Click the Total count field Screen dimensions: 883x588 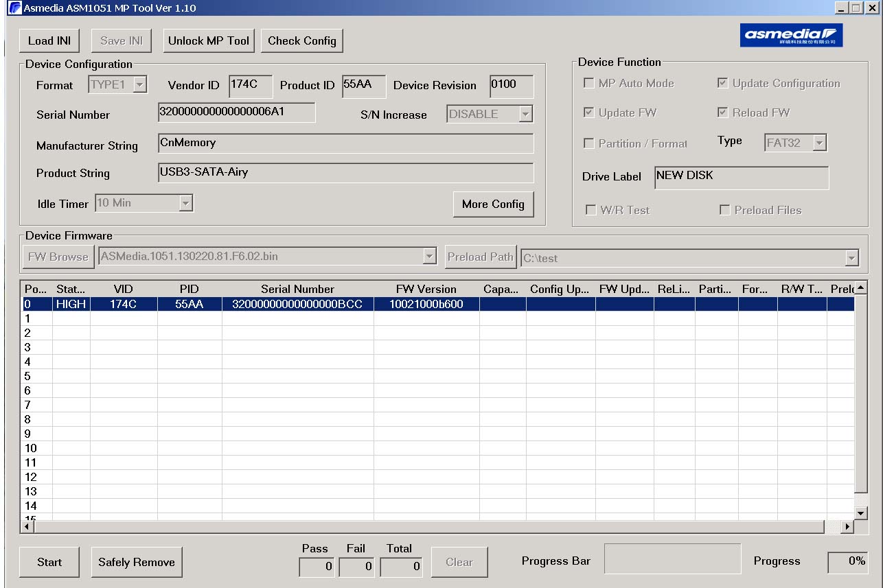(401, 567)
